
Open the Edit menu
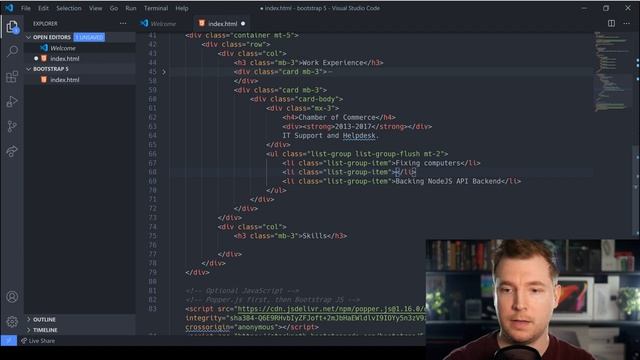(x=43, y=8)
